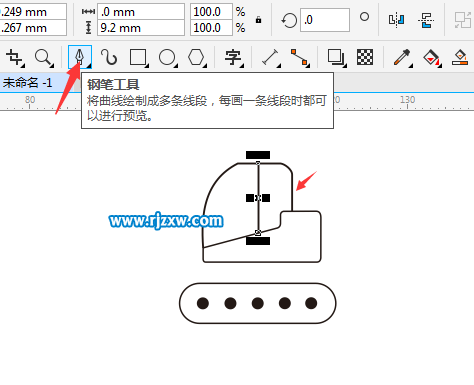Click the ruler mark labeled 130

[x=407, y=100]
